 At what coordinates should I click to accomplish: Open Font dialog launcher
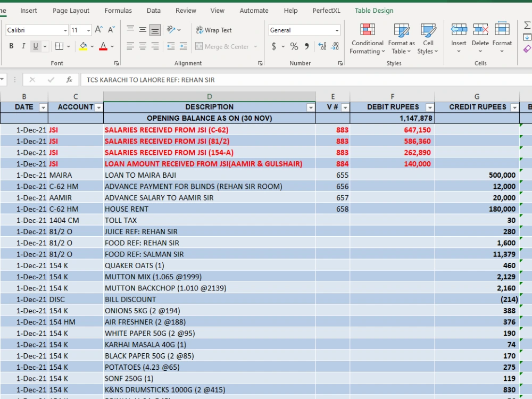[x=117, y=63]
